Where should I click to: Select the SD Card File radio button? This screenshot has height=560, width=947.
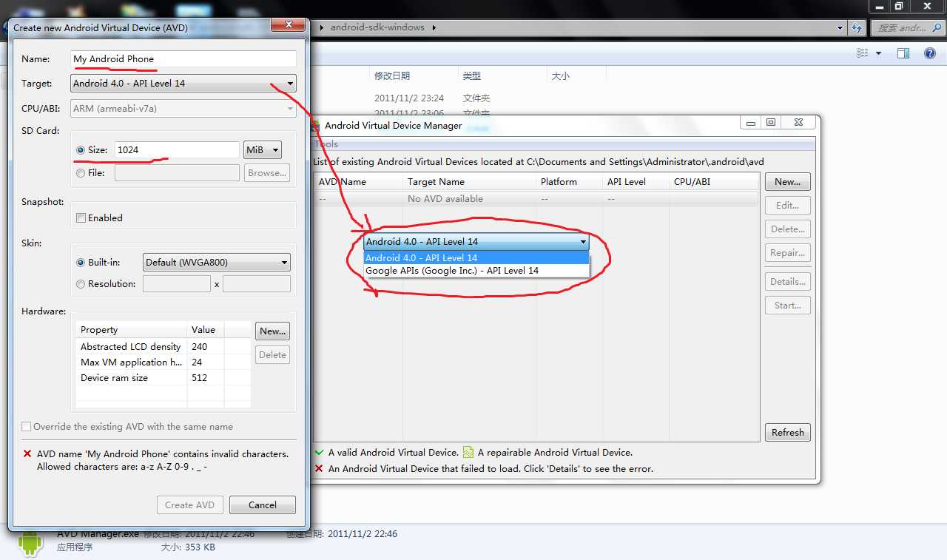point(81,173)
